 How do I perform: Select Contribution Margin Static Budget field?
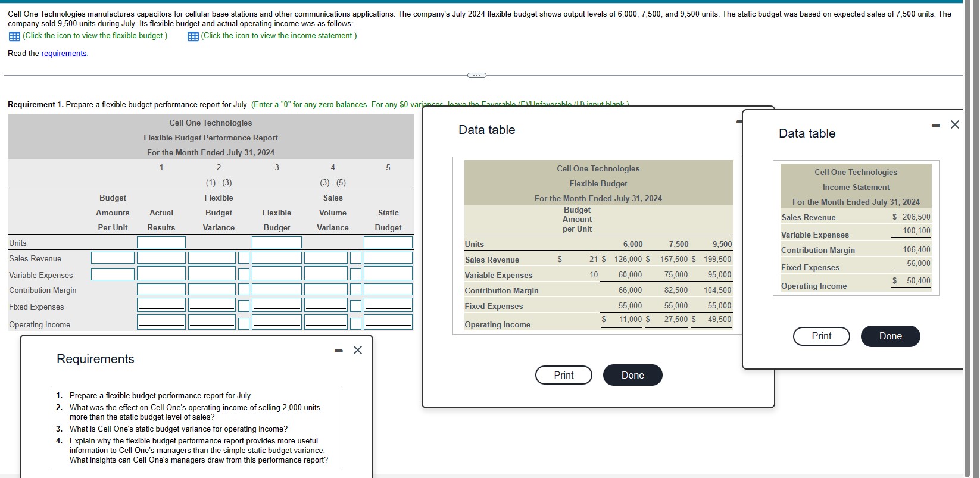pyautogui.click(x=388, y=289)
